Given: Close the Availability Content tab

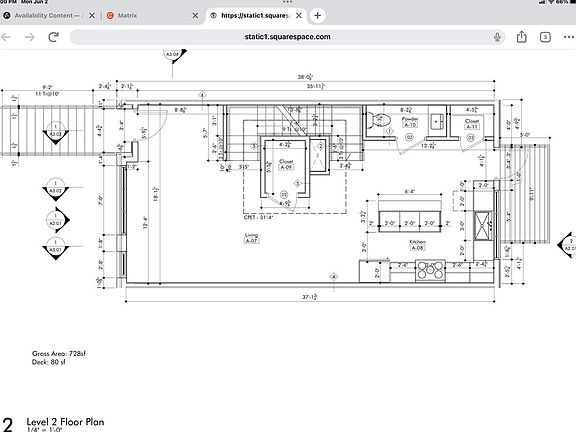Looking at the screenshot, I should [92, 15].
